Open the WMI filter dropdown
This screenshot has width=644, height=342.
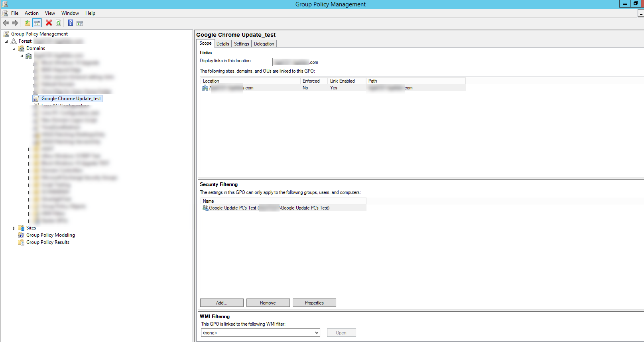[x=317, y=333]
